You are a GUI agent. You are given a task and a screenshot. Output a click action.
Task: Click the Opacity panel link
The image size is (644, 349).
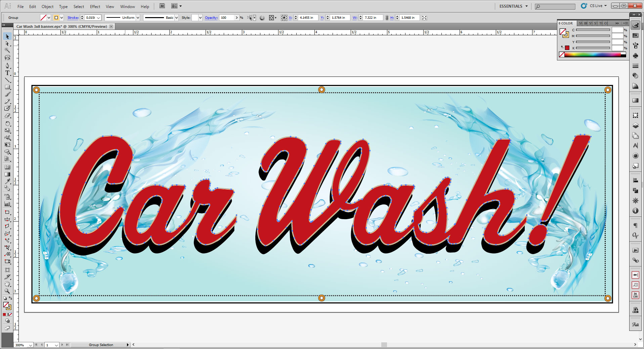[211, 18]
